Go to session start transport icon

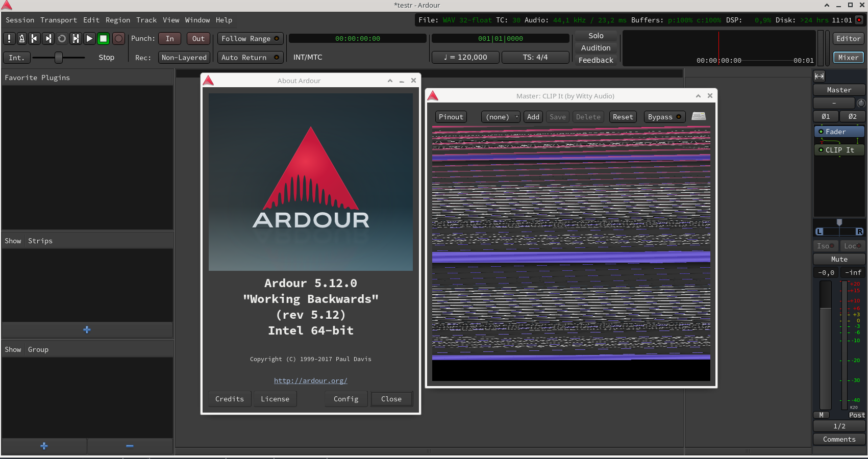point(34,38)
